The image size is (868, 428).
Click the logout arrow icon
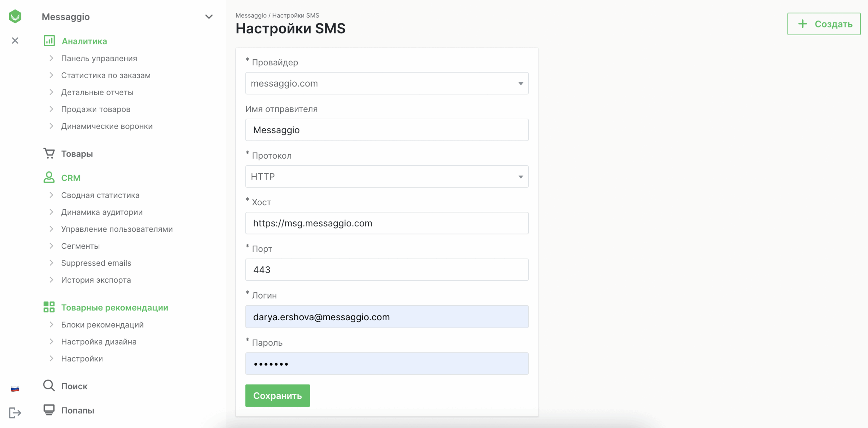(15, 413)
